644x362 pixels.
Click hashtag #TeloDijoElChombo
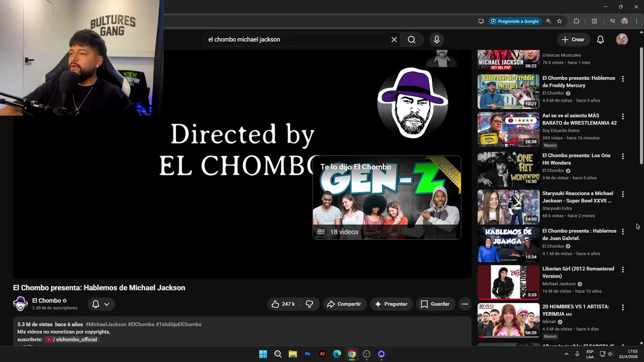coord(179,324)
